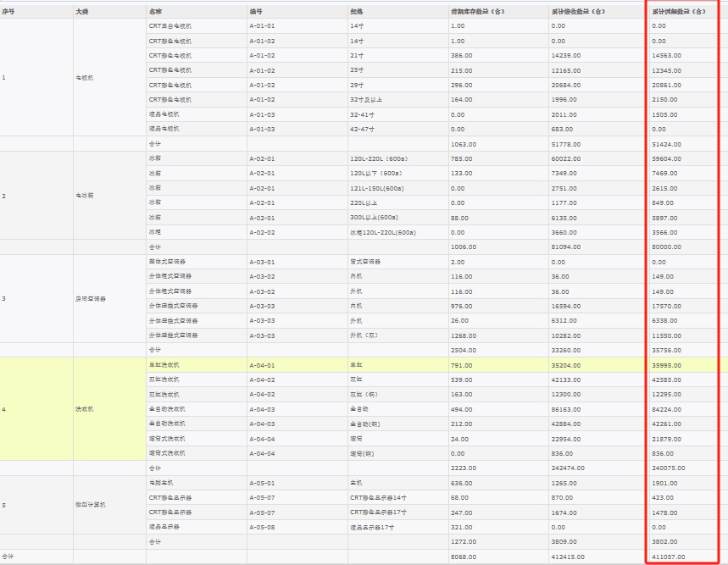728x565 pixels.
Task: Click the 编号 column header
Action: (256, 12)
